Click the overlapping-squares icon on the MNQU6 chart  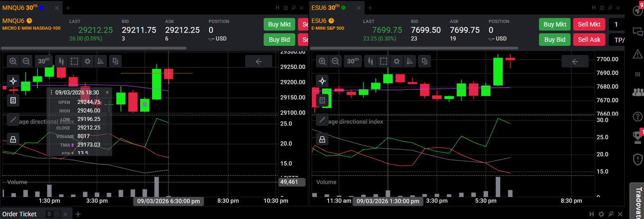(115, 61)
